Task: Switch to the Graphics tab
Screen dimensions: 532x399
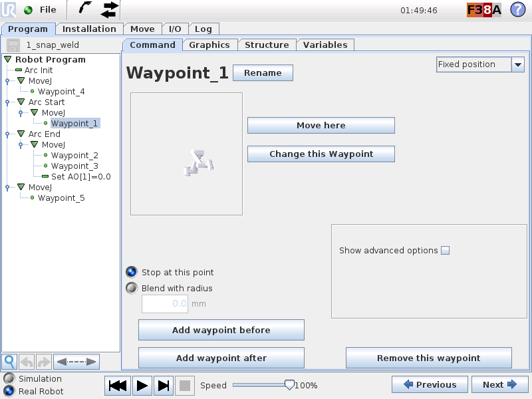Action: 209,45
